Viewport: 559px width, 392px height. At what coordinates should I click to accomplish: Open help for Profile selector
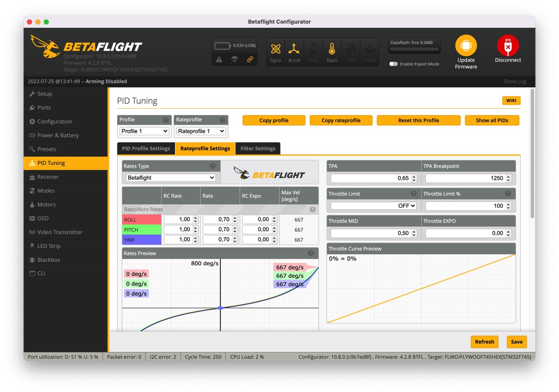pyautogui.click(x=166, y=120)
